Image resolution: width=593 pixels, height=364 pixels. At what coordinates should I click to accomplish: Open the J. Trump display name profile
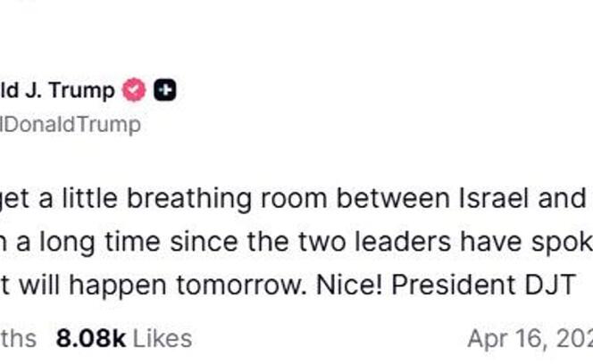58,90
